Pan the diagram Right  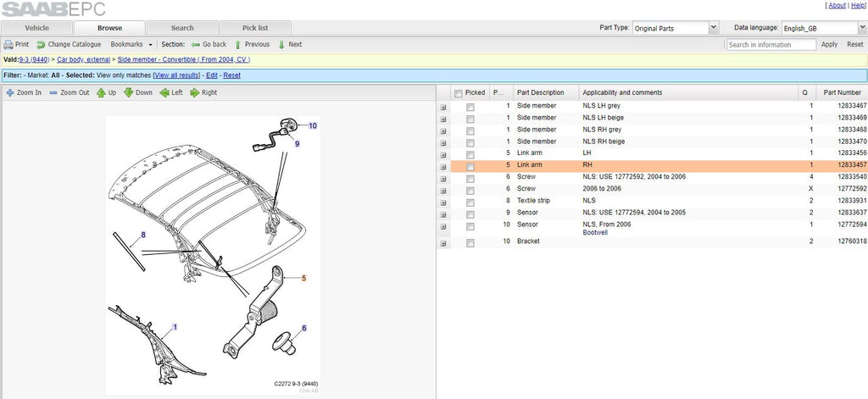203,92
